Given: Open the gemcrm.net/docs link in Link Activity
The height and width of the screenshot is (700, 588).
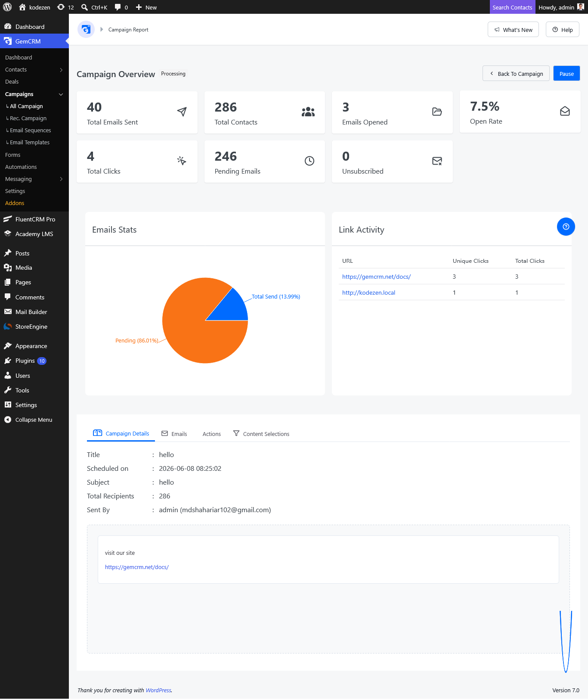Looking at the screenshot, I should [376, 277].
